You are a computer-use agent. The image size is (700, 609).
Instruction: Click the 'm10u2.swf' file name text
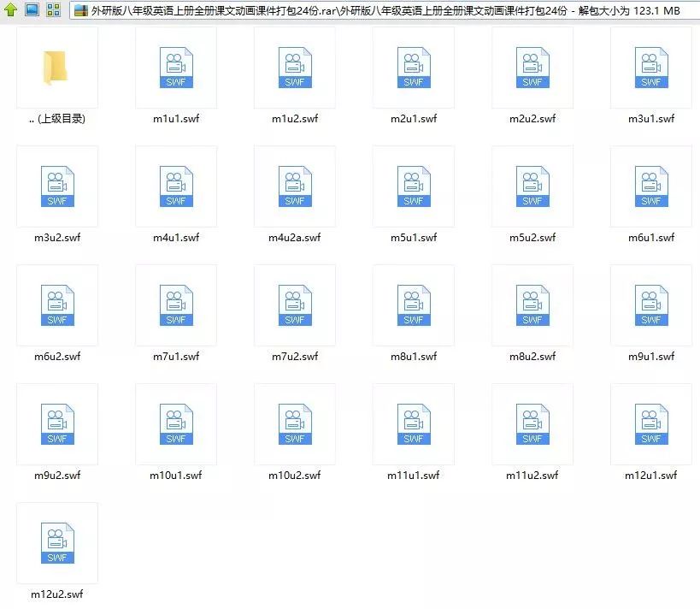[x=295, y=476]
